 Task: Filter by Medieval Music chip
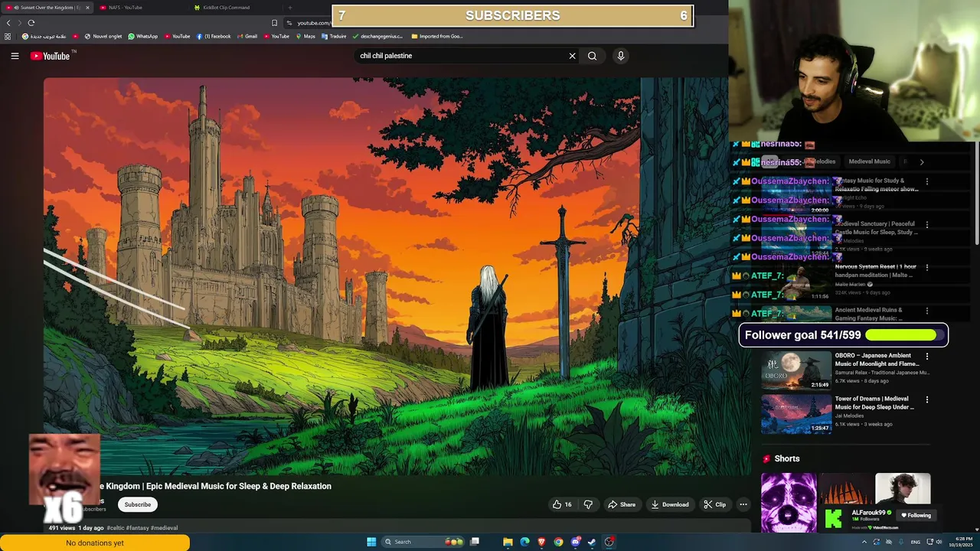tap(869, 161)
